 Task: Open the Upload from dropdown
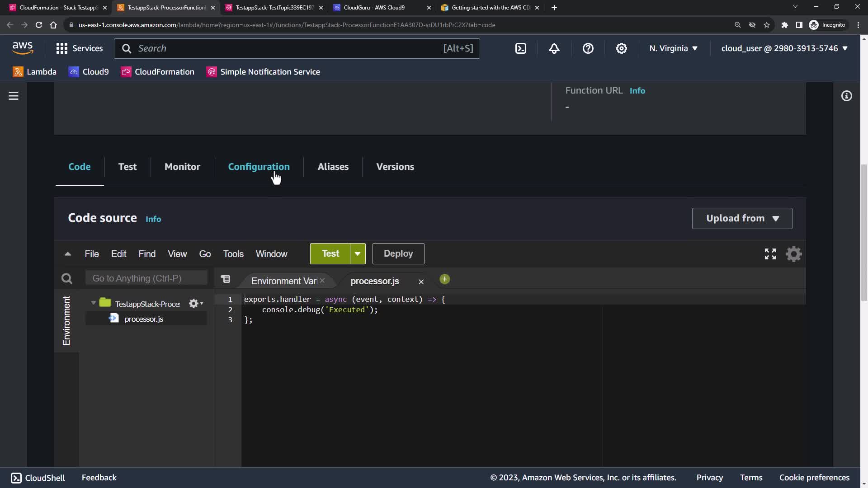[742, 218]
